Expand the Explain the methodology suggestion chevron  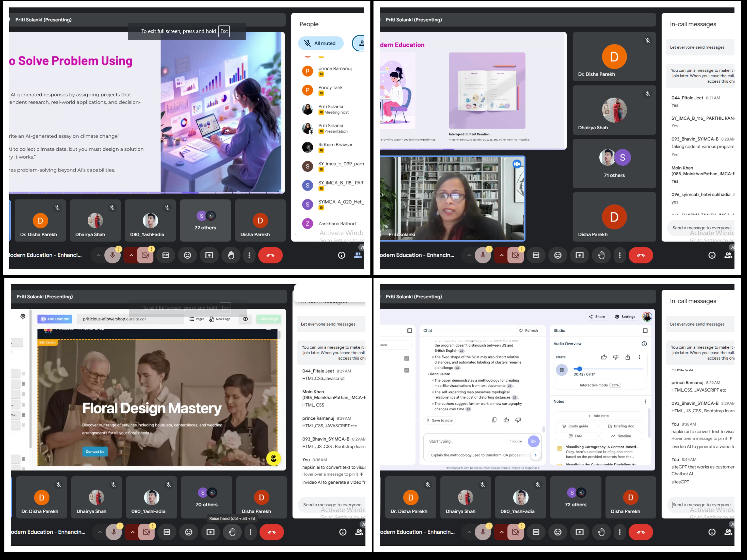click(x=535, y=455)
